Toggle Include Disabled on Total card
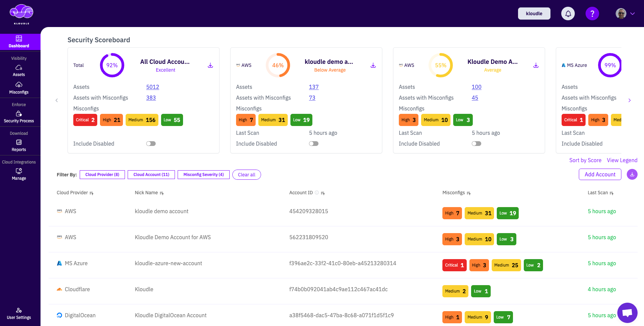This screenshot has height=326, width=644. pyautogui.click(x=151, y=144)
